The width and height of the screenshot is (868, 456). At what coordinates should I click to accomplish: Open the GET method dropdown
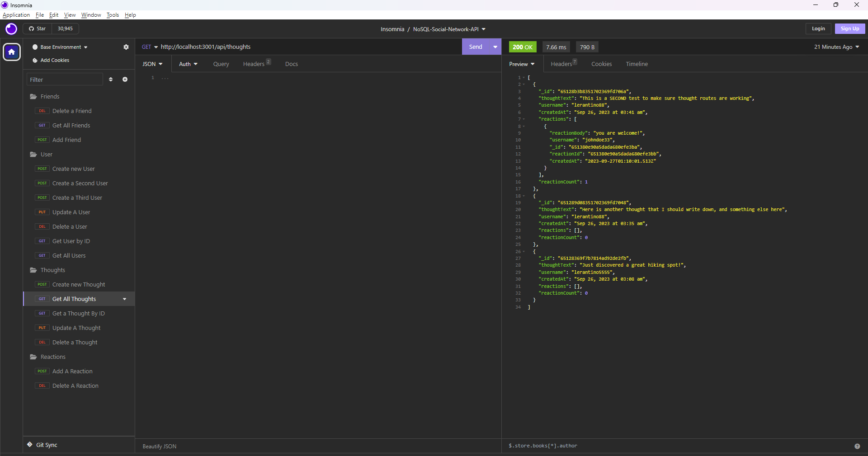[150, 47]
